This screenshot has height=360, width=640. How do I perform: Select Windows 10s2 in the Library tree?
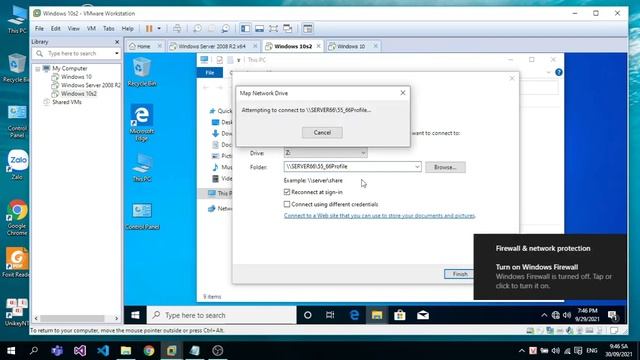(x=78, y=93)
